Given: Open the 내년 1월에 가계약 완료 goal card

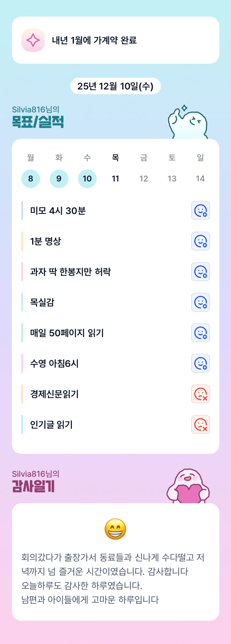Looking at the screenshot, I should point(115,40).
